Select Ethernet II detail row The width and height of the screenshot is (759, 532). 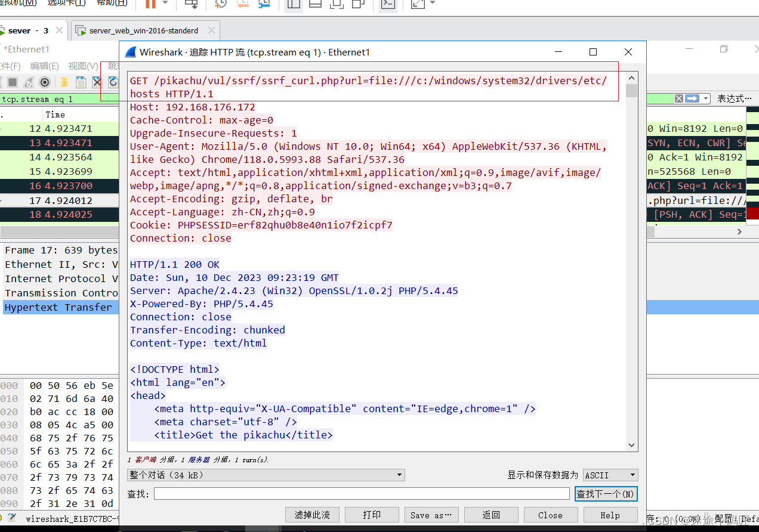(61, 264)
